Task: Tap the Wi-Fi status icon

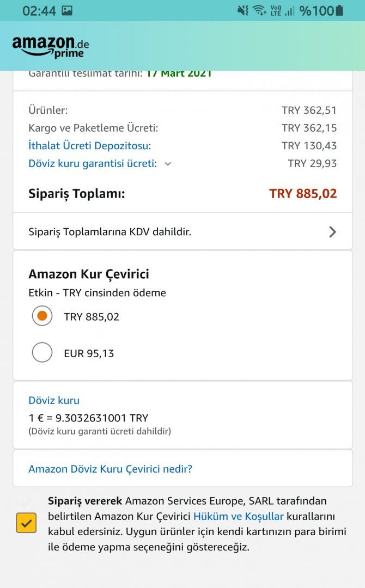Action: 259,10
